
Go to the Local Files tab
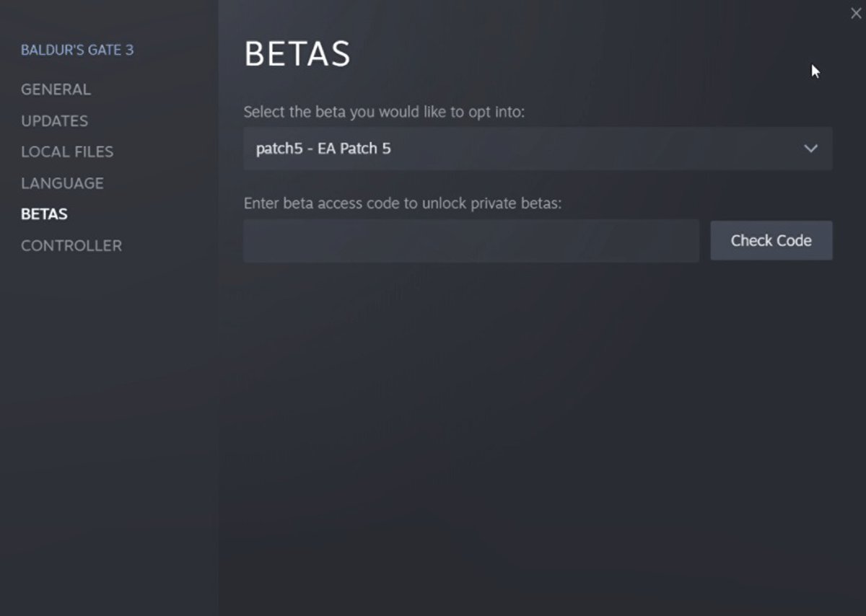[x=67, y=151]
